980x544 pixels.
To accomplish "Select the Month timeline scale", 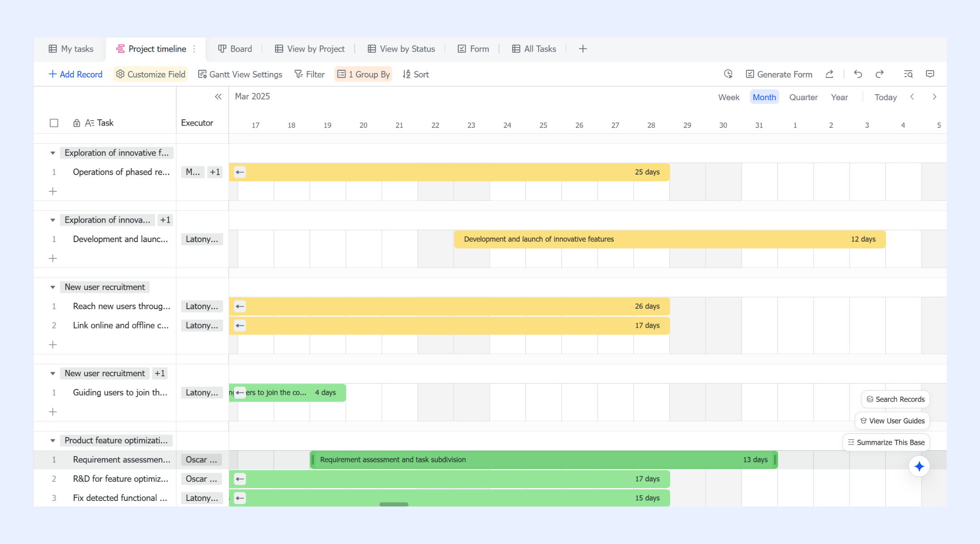I will point(764,97).
